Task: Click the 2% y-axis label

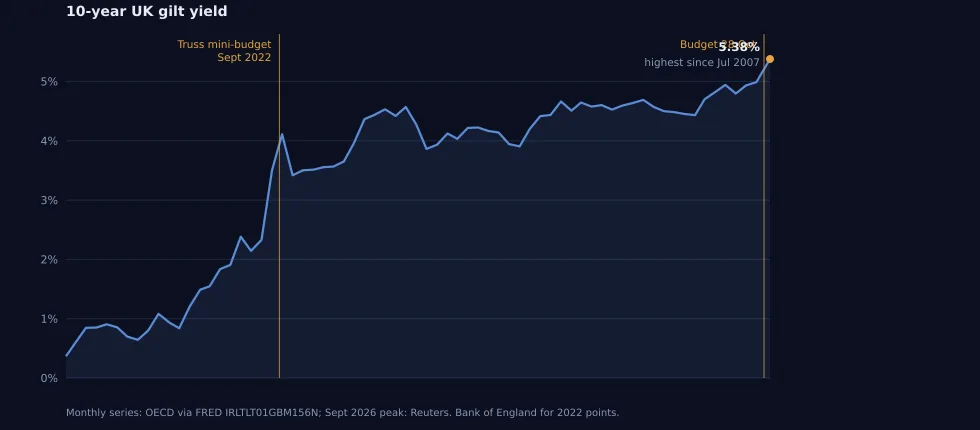Action: (49, 259)
